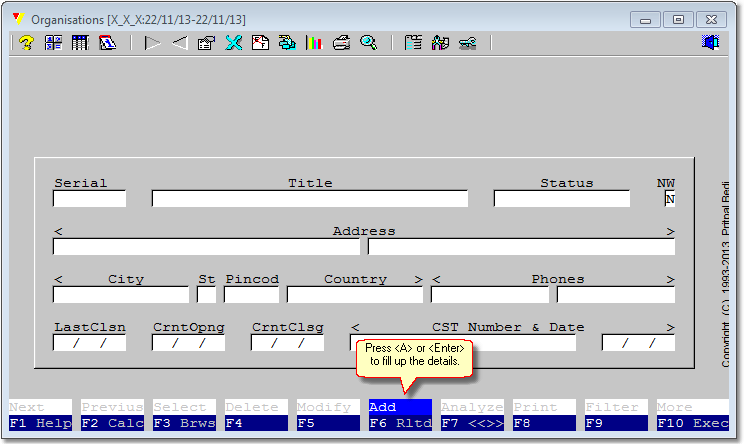Click the back arrow toolbar icon
The height and width of the screenshot is (446, 744).
(180, 43)
